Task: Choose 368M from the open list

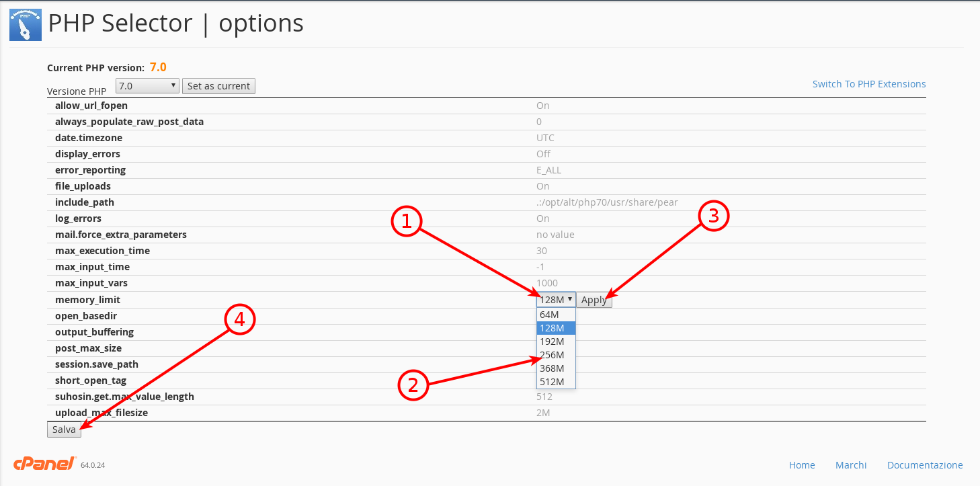Action: [556, 368]
